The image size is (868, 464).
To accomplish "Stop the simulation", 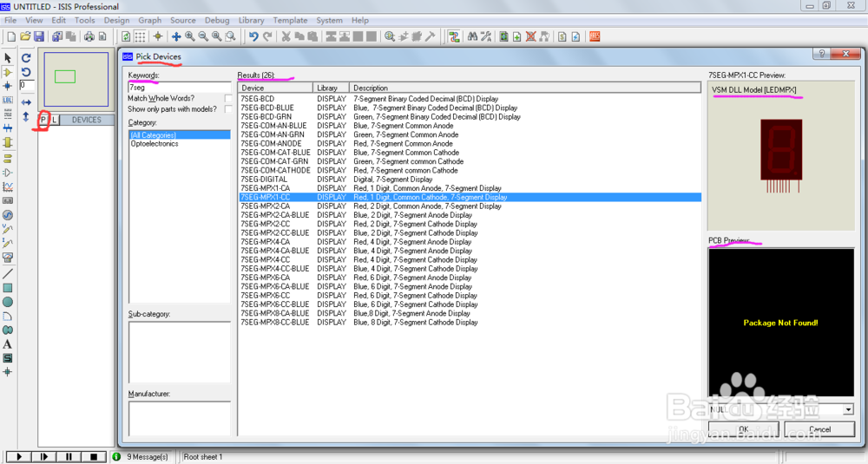I will click(94, 457).
